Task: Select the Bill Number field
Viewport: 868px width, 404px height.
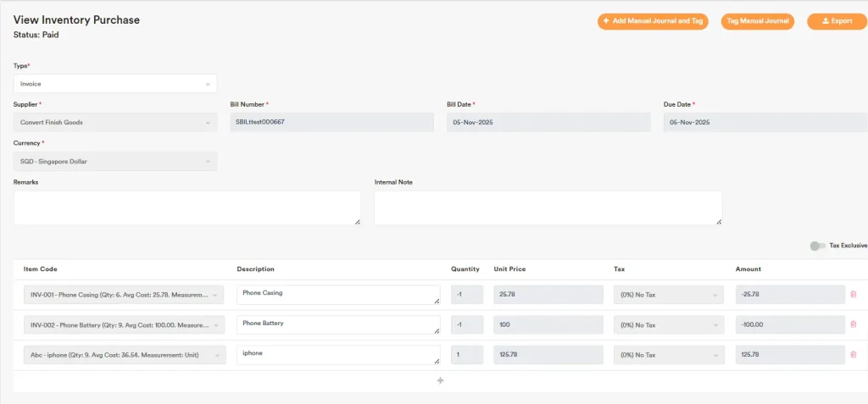Action: pyautogui.click(x=331, y=122)
